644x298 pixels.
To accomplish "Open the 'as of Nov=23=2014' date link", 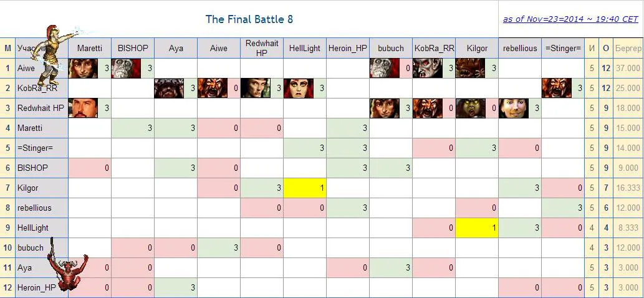I will 570,19.
